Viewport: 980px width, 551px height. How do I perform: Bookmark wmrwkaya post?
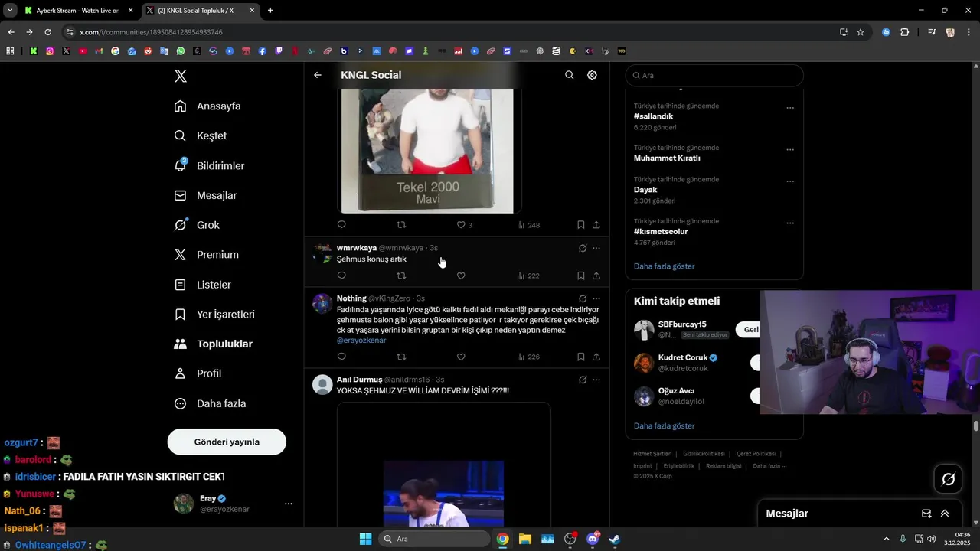coord(580,275)
